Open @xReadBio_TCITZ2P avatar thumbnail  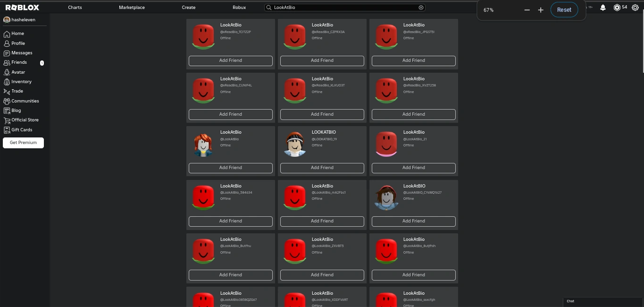(203, 37)
